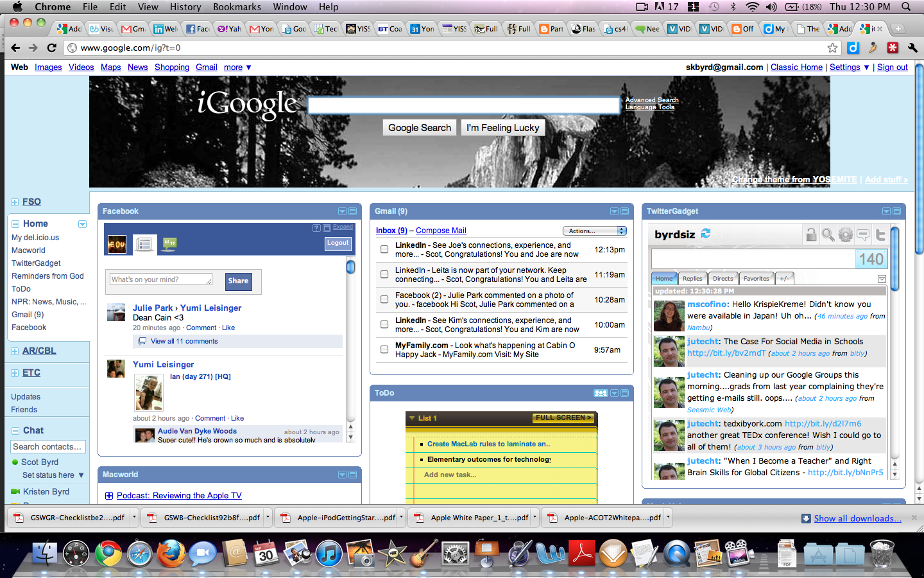This screenshot has width=924, height=578.
Task: Click the blue 'd' Diigo extension icon
Action: pyautogui.click(x=853, y=48)
